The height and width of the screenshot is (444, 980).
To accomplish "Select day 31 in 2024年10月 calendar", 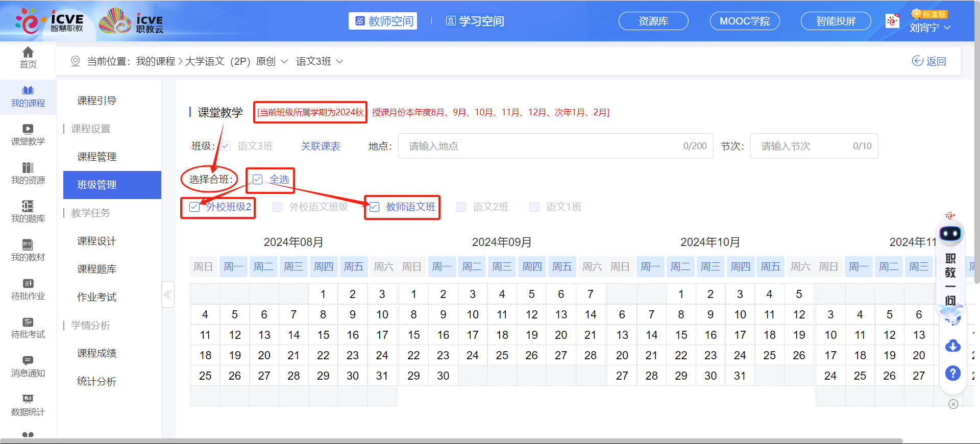I will (x=740, y=376).
